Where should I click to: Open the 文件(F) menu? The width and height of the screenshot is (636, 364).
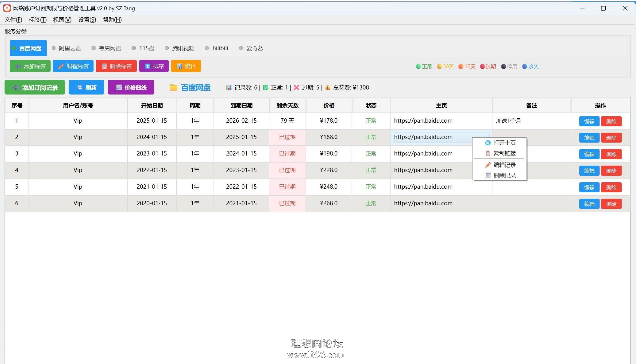pos(13,20)
